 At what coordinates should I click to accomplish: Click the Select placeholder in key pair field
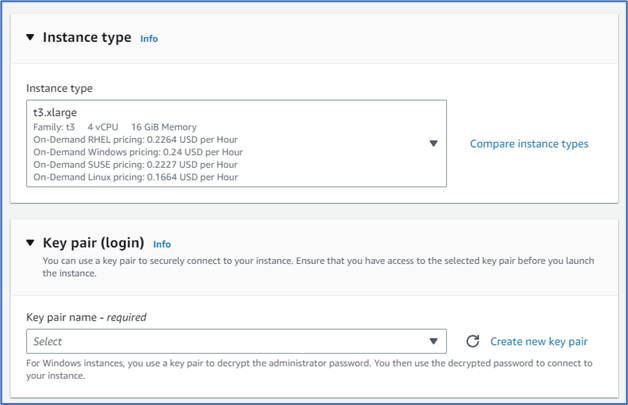pyautogui.click(x=48, y=342)
